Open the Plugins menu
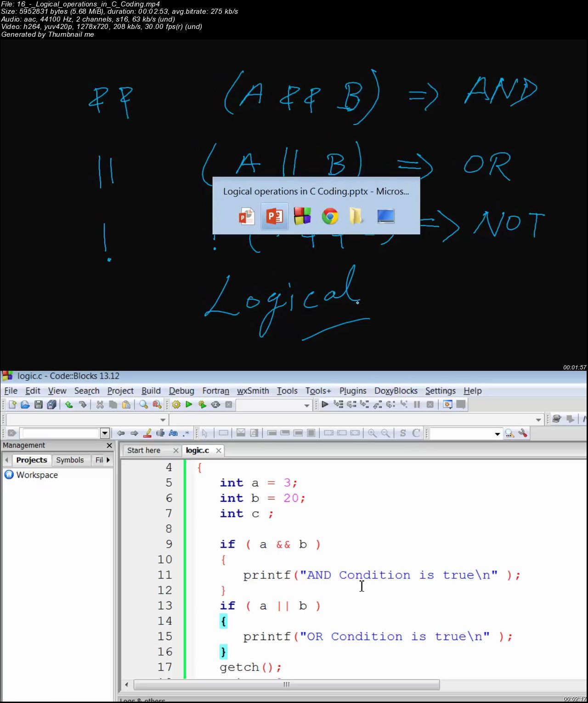 pos(353,391)
